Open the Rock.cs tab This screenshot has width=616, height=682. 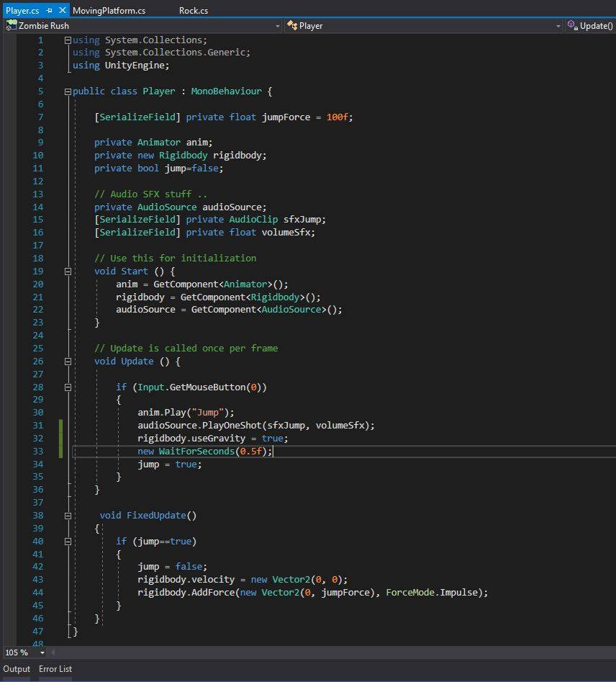click(x=194, y=10)
